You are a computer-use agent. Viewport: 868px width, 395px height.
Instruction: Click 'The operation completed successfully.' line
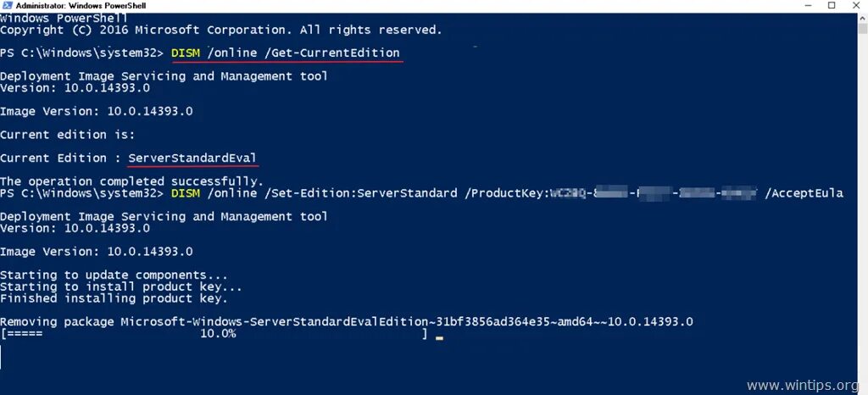131,181
